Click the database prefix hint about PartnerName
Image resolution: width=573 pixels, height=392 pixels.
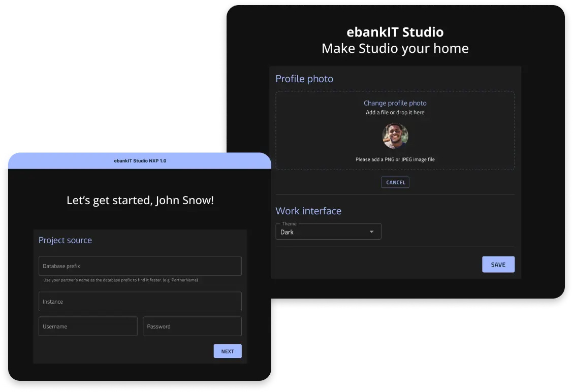pos(120,280)
